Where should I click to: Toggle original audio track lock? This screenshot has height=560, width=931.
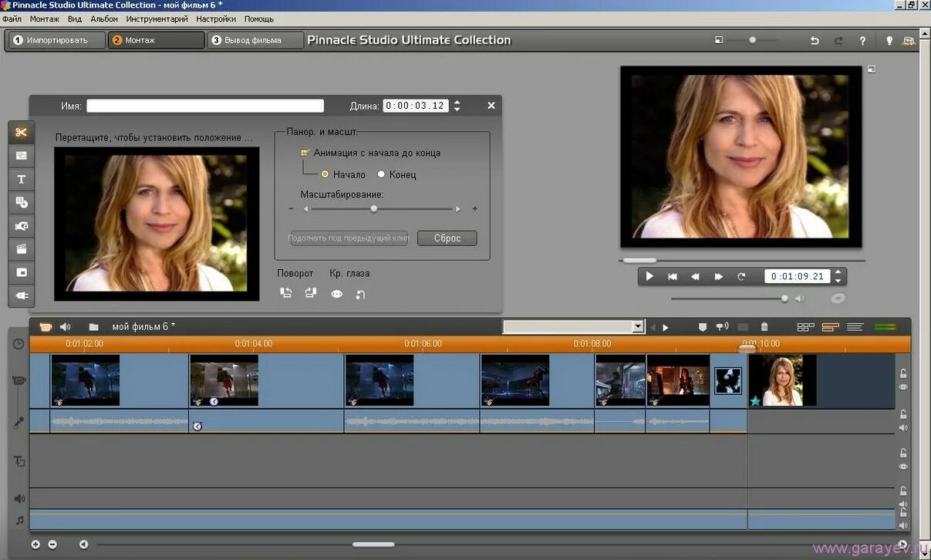(903, 414)
